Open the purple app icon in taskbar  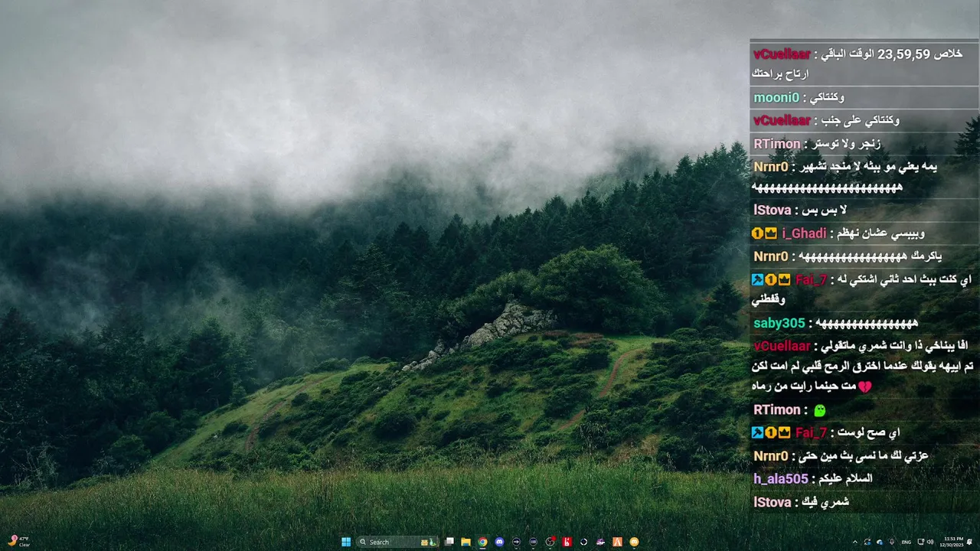click(x=600, y=542)
